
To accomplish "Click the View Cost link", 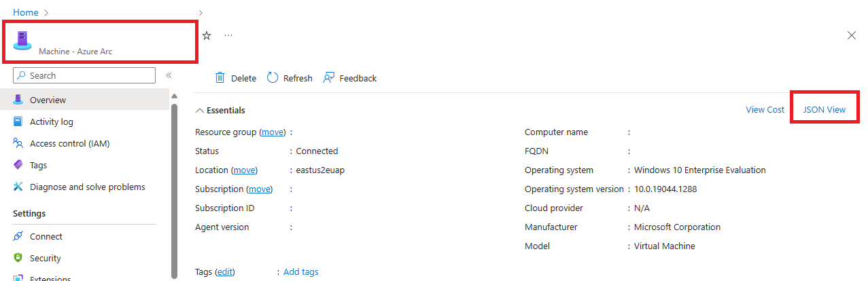I will pyautogui.click(x=765, y=109).
